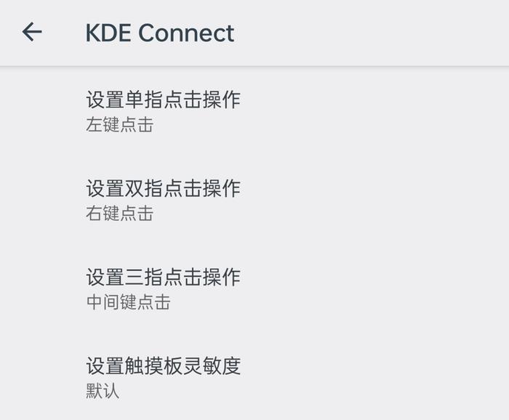Screen dimensions: 509x420
Task: Choose the middle-click option under three-finger tap
Action: pyautogui.click(x=129, y=302)
